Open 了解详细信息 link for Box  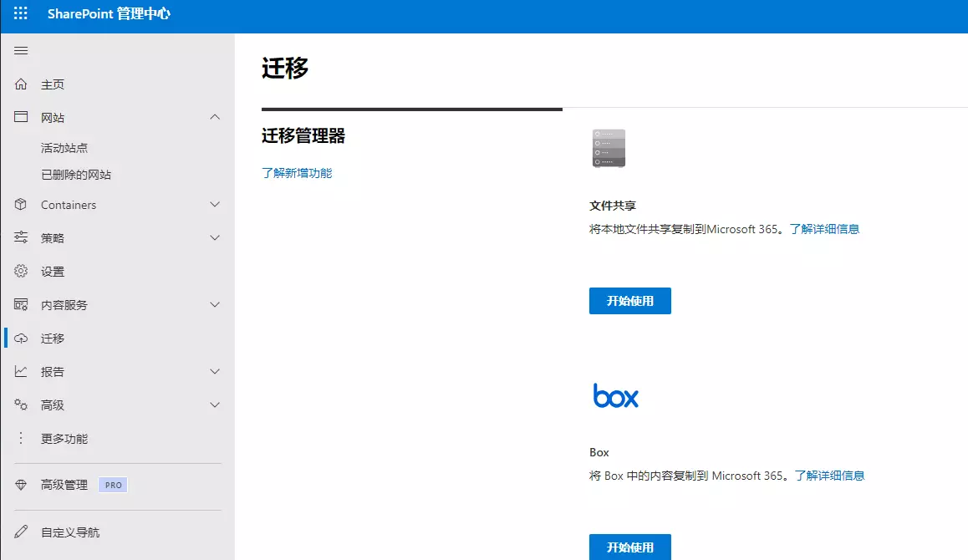(829, 476)
